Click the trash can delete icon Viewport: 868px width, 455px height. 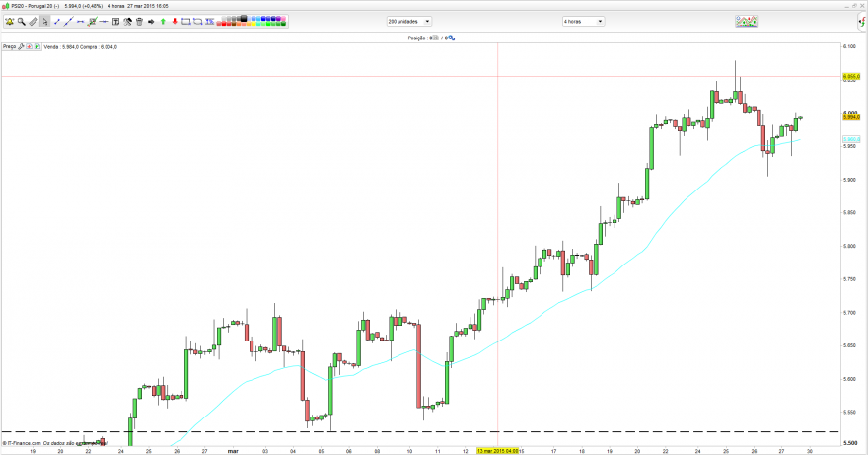139,22
